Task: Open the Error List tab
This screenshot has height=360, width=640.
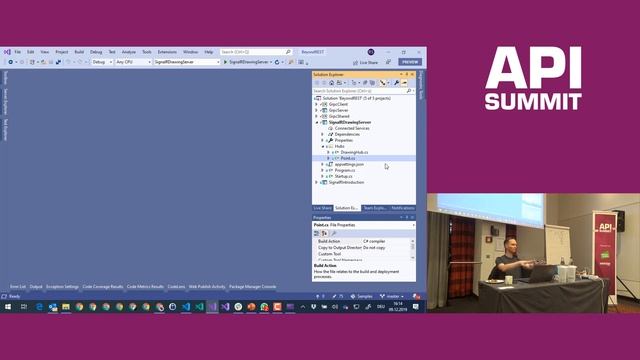Action: click(x=18, y=287)
